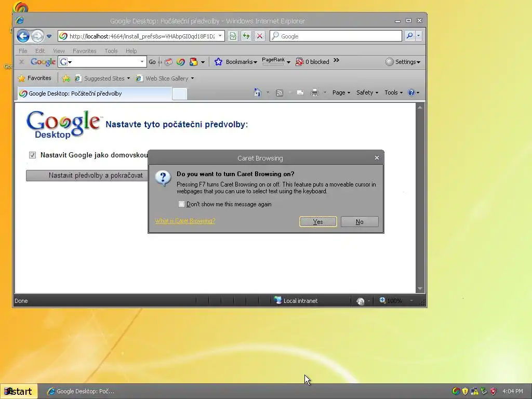The width and height of the screenshot is (532, 399).
Task: Click the page scrollbar down arrow
Action: (x=420, y=289)
